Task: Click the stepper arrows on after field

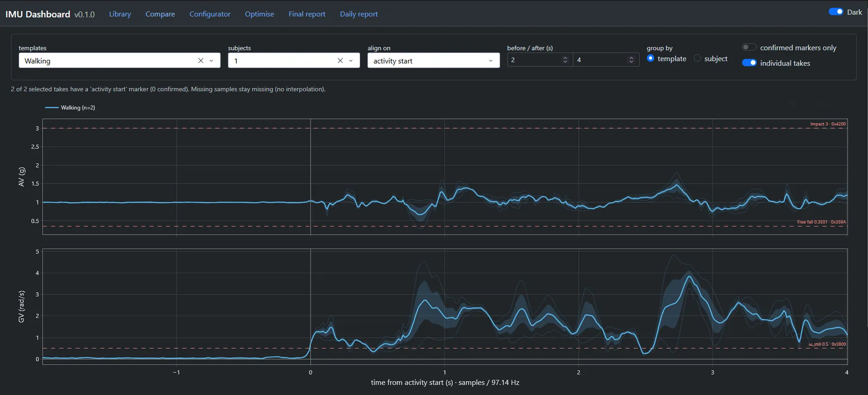Action: 631,60
